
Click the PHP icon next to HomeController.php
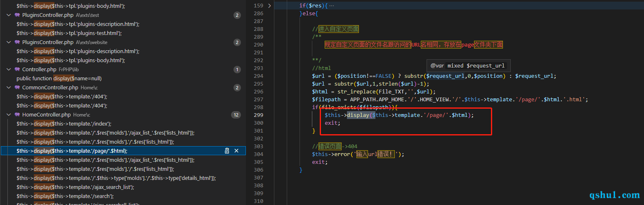(17, 115)
